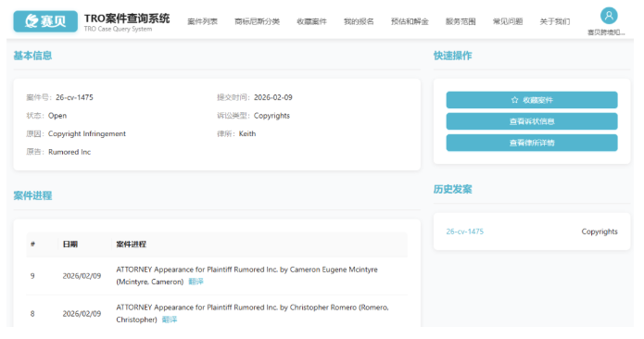Image resolution: width=644 pixels, height=339 pixels.
Task: Go to 预估和解金 in the navigation
Action: [410, 21]
